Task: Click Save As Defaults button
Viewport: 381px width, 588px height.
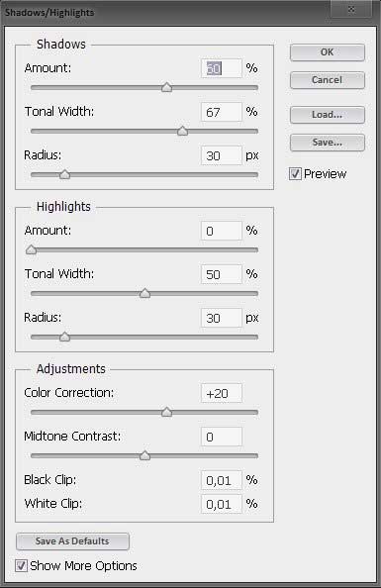Action: pyautogui.click(x=72, y=541)
